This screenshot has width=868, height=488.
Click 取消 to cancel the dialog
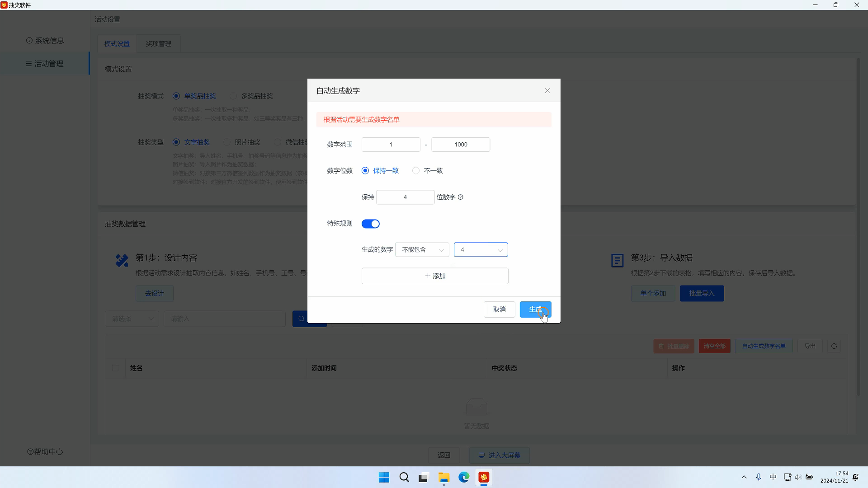coord(499,310)
